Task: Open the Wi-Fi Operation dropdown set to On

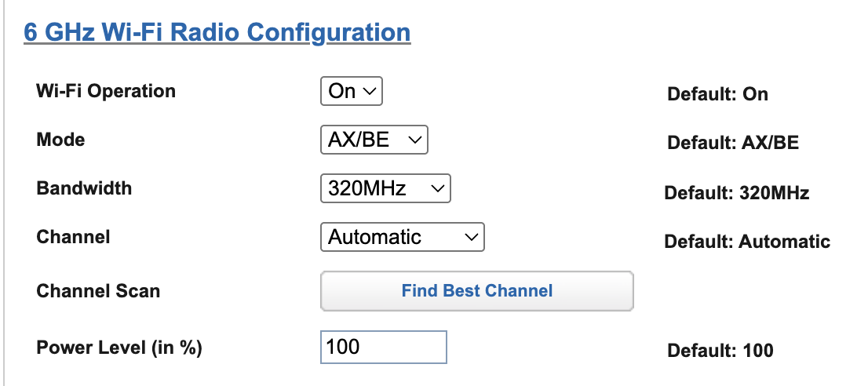Action: pos(352,91)
